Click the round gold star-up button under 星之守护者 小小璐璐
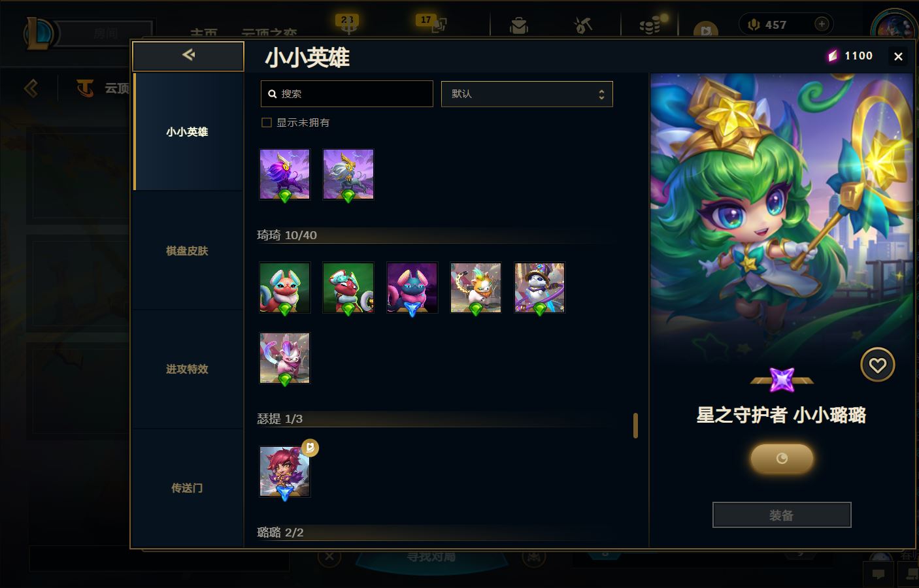Image resolution: width=919 pixels, height=588 pixels. click(782, 459)
